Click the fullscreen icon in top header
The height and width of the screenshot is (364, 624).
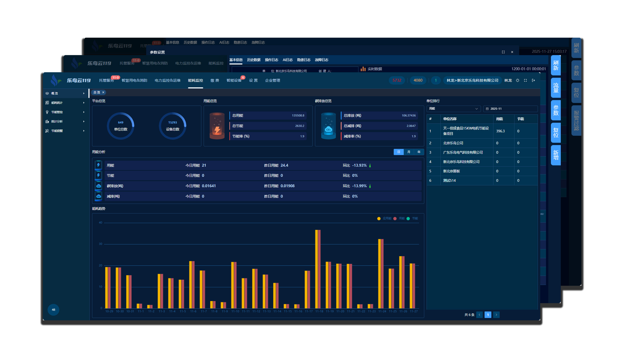(525, 80)
